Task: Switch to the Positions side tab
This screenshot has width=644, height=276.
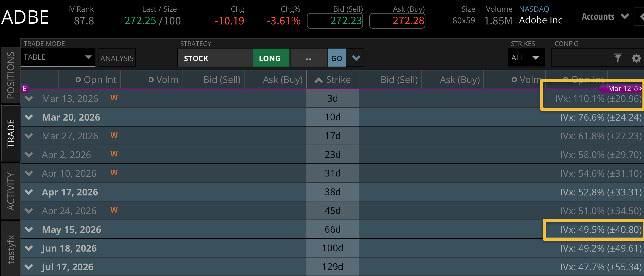Action: [x=11, y=75]
